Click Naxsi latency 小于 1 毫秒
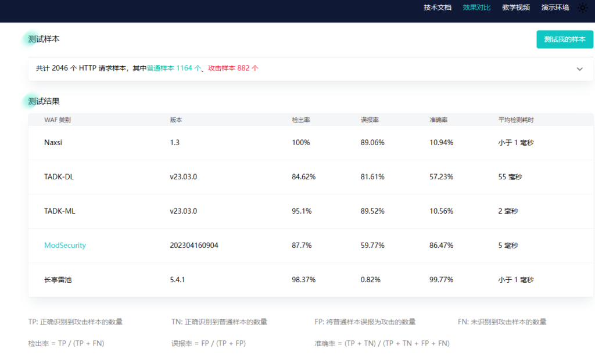 516,143
